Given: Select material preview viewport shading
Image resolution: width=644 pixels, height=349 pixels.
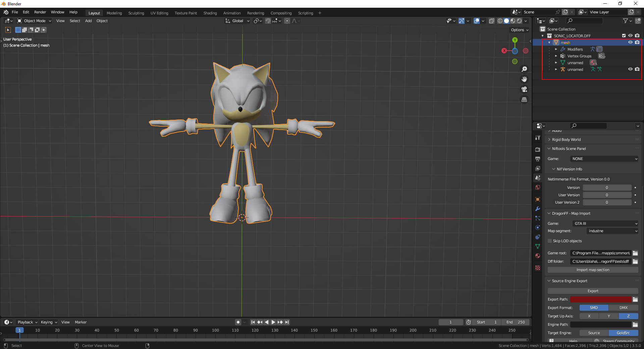Looking at the screenshot, I should click(x=513, y=21).
